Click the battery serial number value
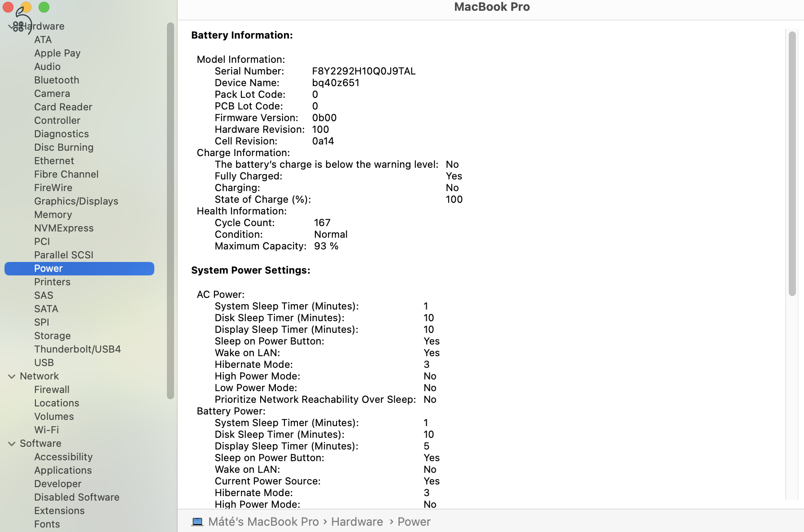The height and width of the screenshot is (532, 804). (364, 71)
